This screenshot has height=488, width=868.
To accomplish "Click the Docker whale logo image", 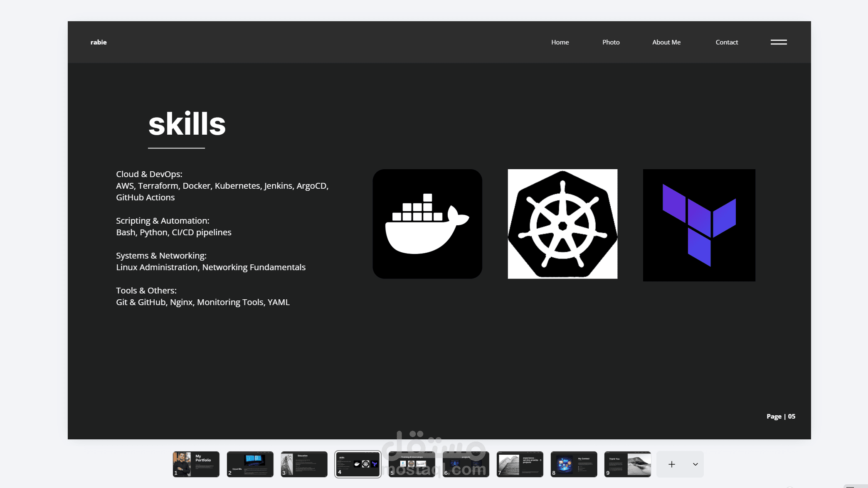I will (427, 224).
